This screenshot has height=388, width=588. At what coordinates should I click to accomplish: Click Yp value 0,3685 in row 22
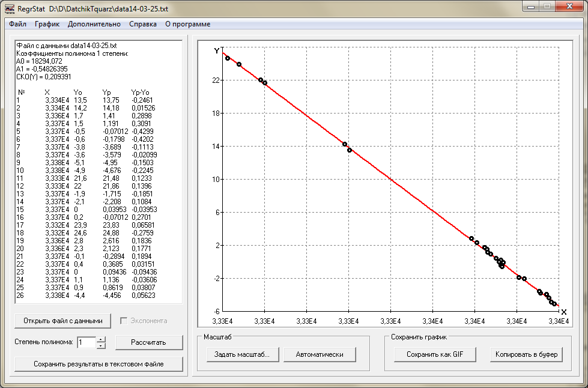pos(113,264)
